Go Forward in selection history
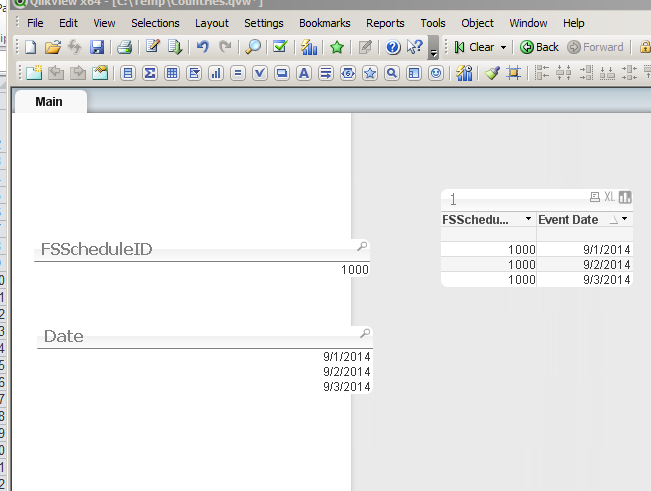 coord(595,47)
